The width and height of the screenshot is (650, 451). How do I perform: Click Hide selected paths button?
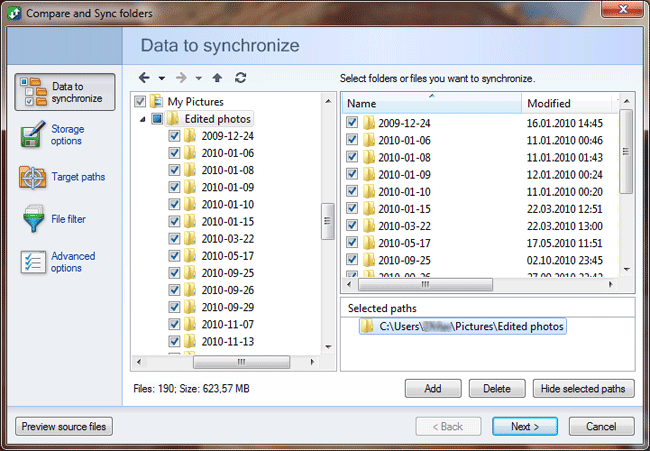(582, 389)
